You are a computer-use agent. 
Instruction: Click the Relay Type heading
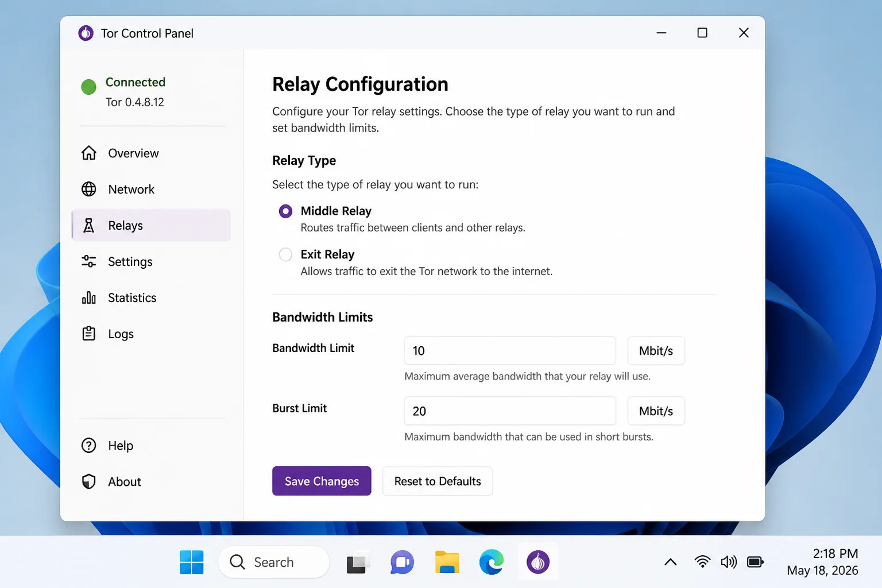coord(304,161)
